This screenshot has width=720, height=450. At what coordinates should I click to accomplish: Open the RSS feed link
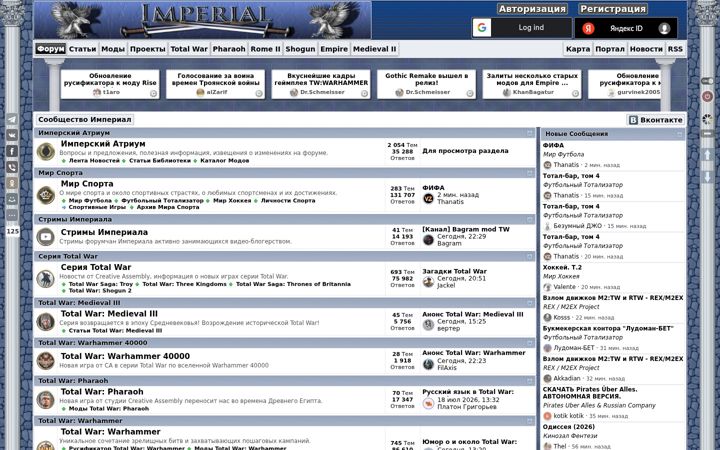point(675,49)
